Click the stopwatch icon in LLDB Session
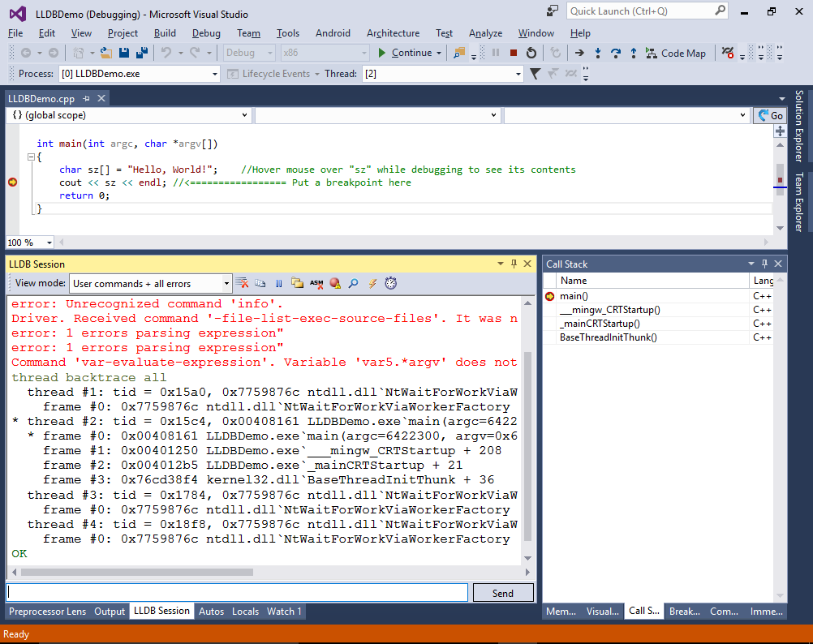Viewport: 813px width, 644px height. [391, 283]
